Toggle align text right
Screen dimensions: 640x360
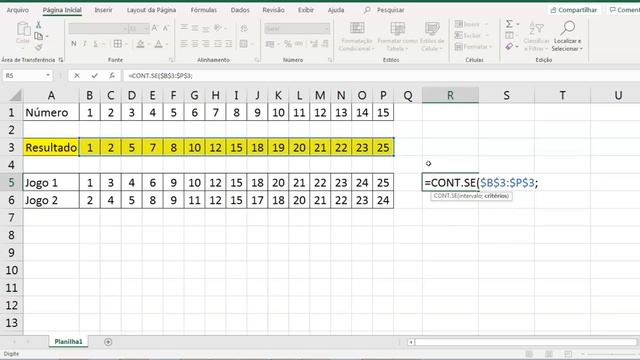pyautogui.click(x=206, y=44)
